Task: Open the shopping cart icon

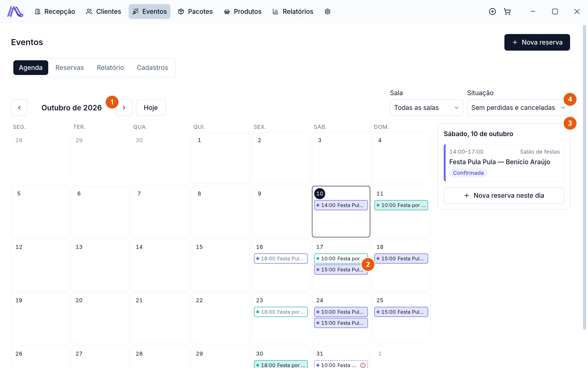Action: pos(507,11)
